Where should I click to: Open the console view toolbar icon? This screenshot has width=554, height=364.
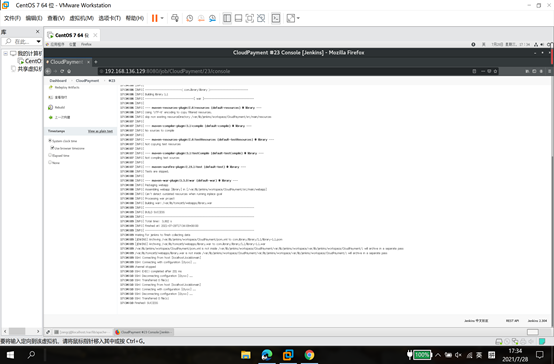pyautogui.click(x=276, y=18)
